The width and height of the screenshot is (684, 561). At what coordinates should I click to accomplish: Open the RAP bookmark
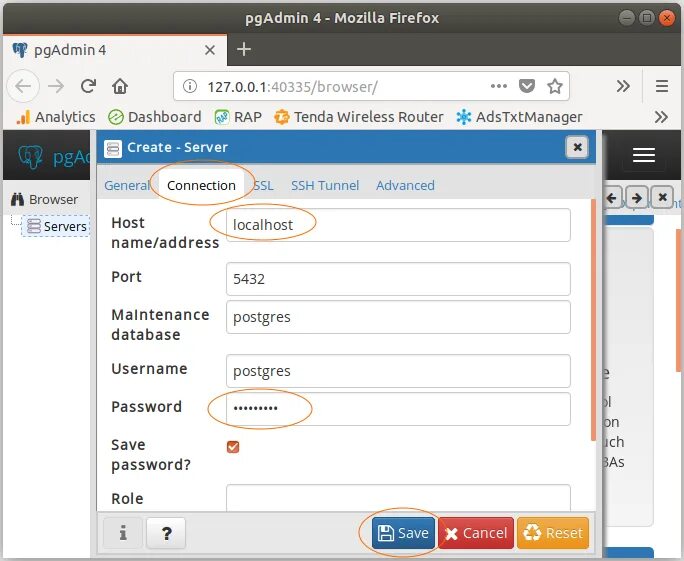tap(238, 116)
